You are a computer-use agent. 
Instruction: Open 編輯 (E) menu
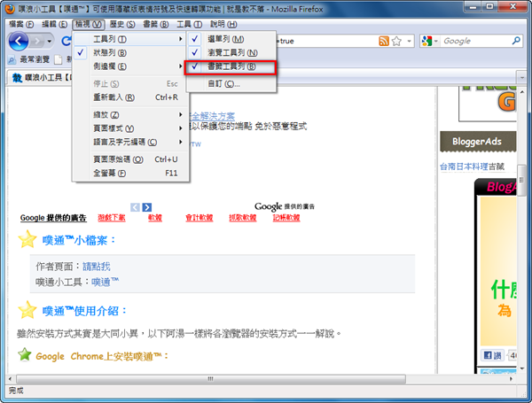[x=54, y=25]
